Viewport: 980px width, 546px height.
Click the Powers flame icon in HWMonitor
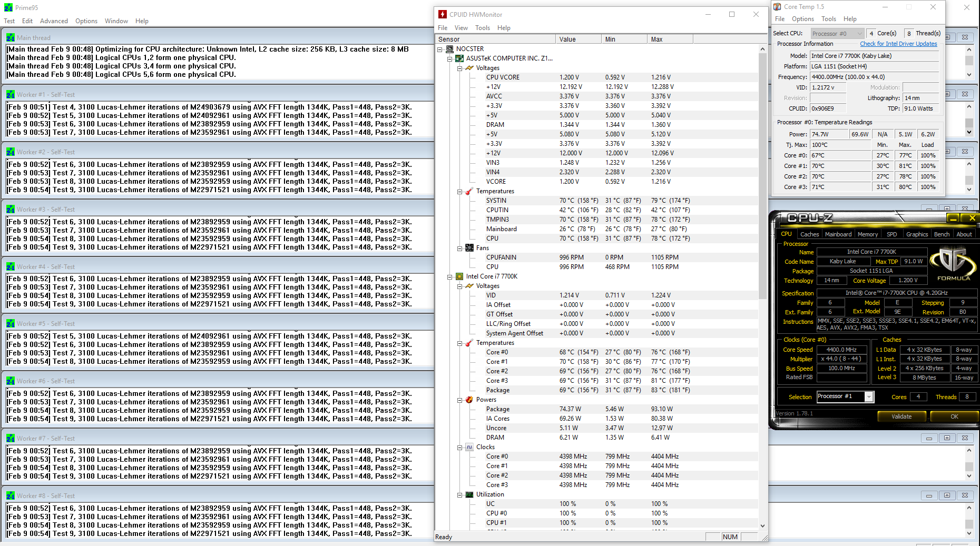point(469,400)
